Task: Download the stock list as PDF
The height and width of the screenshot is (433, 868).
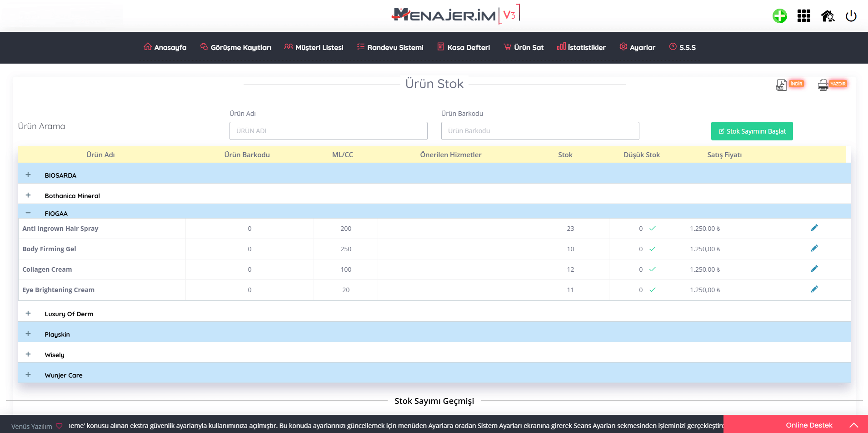Action: tap(789, 85)
